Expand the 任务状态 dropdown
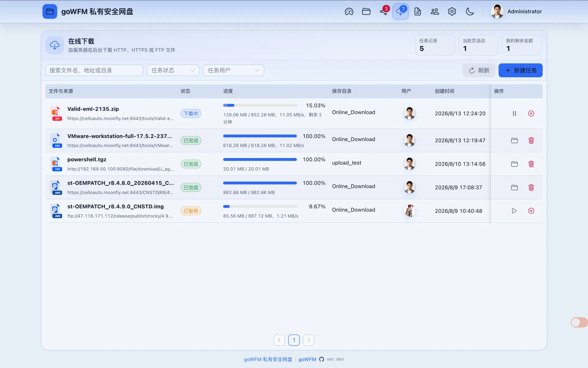The width and height of the screenshot is (588, 368). (x=173, y=70)
